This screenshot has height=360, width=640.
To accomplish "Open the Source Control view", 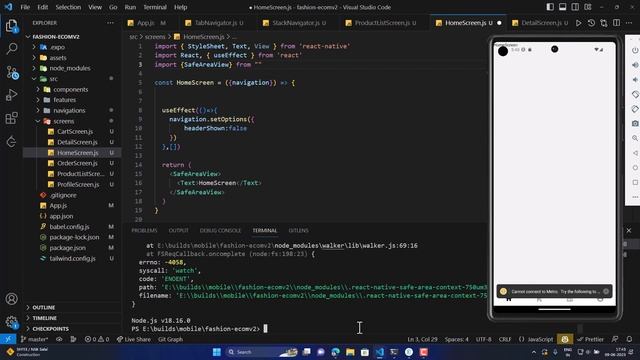I will coord(11,73).
